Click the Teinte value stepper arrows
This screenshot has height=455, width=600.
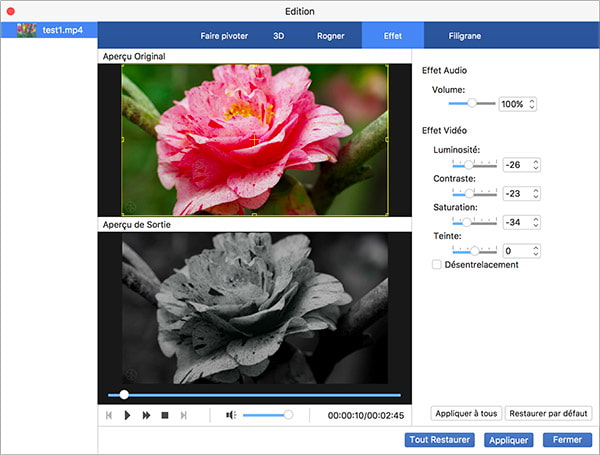click(x=536, y=251)
